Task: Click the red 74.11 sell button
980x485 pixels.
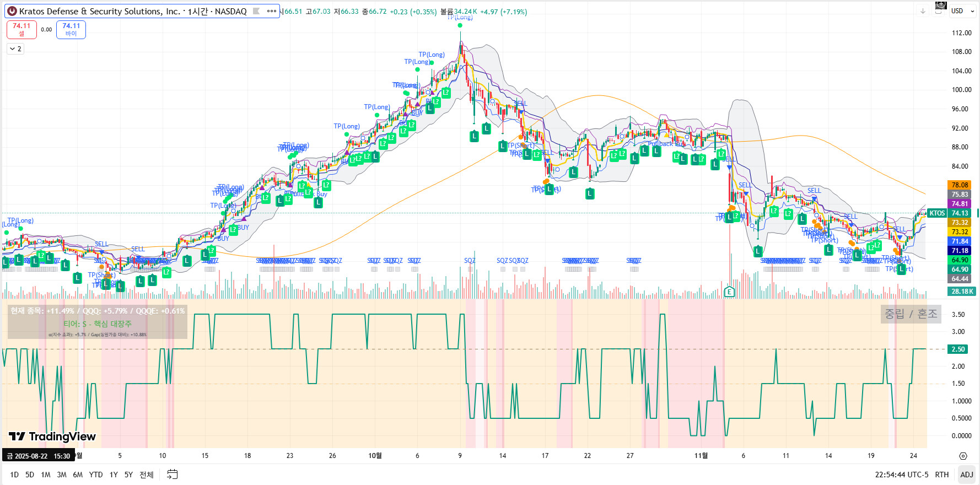Action: pos(21,29)
